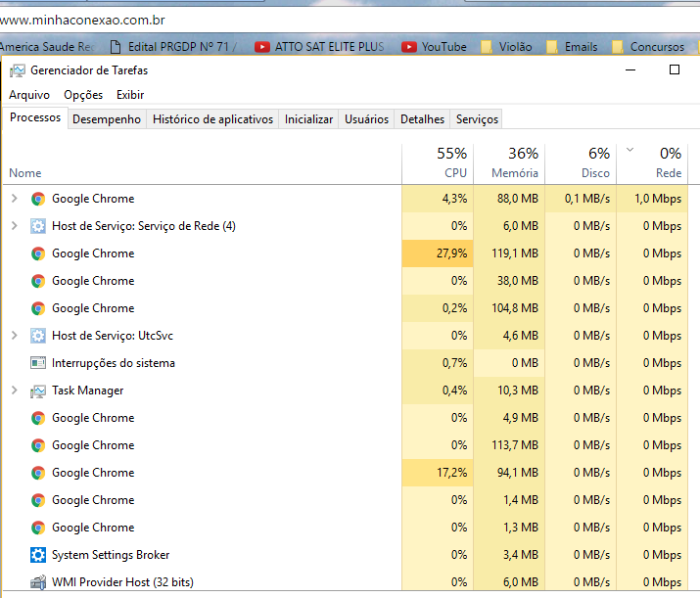This screenshot has width=700, height=598.
Task: Click the Interrupções do sistema icon
Action: (x=38, y=363)
